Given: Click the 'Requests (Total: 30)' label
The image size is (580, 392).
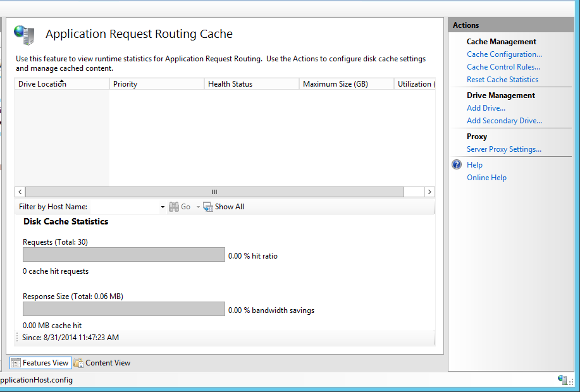Looking at the screenshot, I should [55, 242].
